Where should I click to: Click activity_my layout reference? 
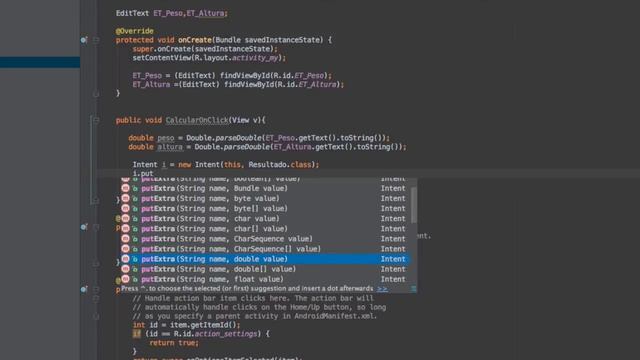(255, 58)
